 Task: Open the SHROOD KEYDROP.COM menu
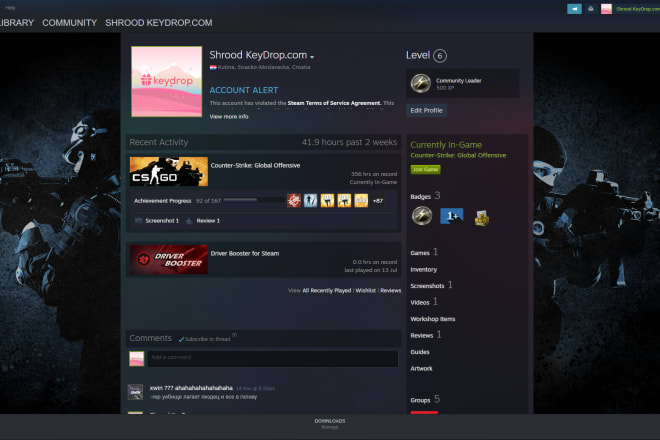(159, 23)
